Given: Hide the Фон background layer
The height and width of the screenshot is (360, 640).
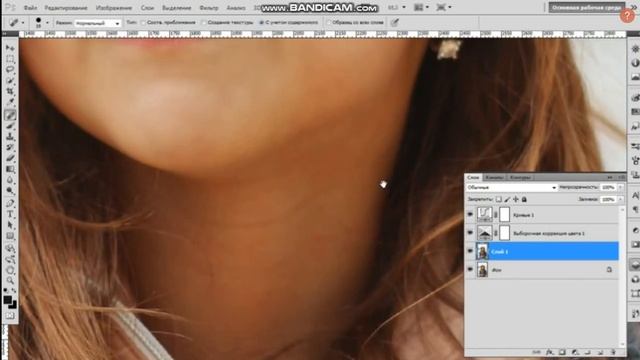Looking at the screenshot, I should pyautogui.click(x=470, y=269).
